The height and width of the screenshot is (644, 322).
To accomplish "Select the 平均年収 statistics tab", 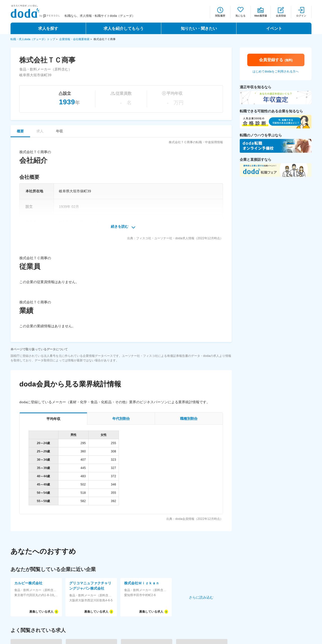I will pos(53,419).
